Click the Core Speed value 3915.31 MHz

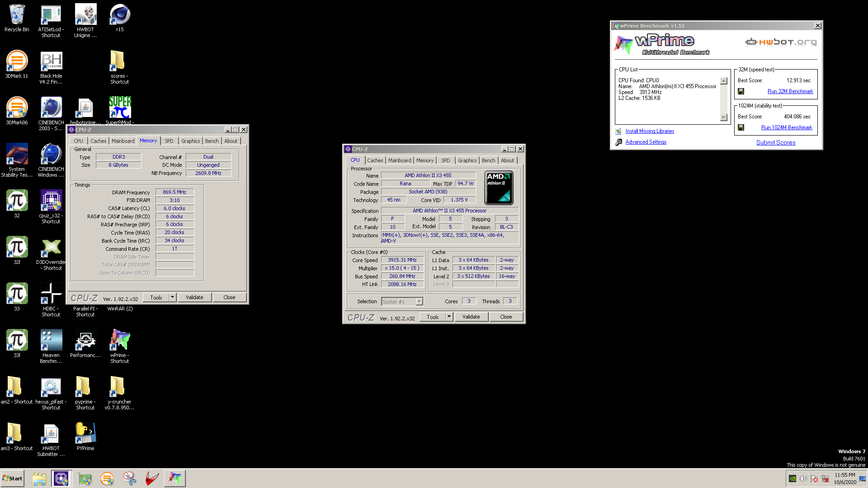point(402,260)
